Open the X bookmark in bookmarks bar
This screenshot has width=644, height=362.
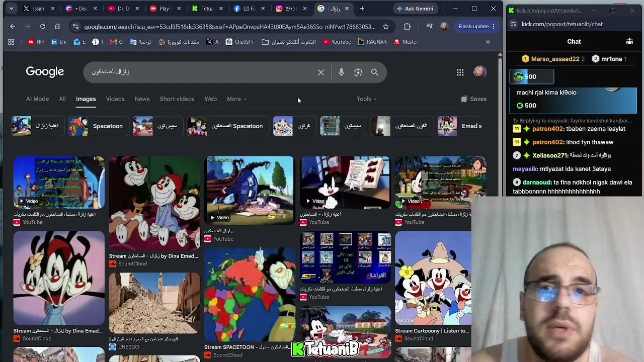pos(213,42)
